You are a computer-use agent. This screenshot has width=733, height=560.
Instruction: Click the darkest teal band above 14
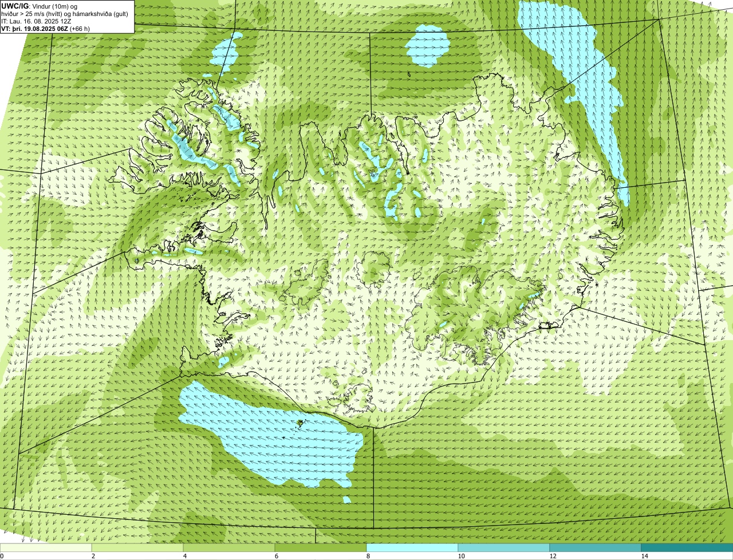point(687,547)
